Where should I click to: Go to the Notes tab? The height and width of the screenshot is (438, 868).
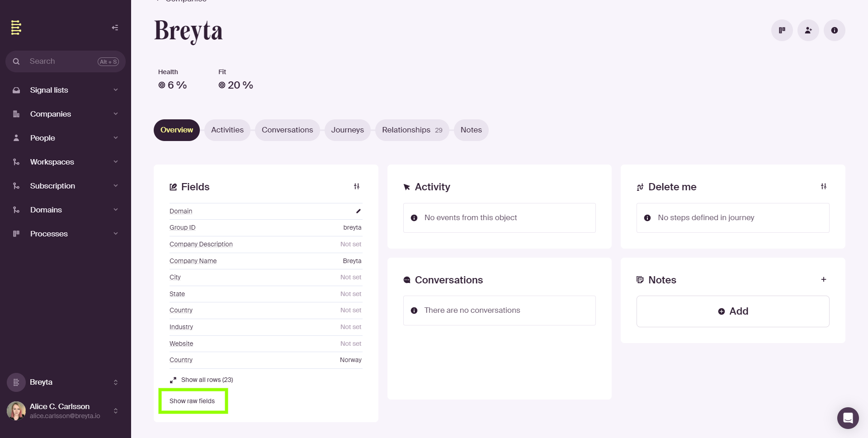471,130
